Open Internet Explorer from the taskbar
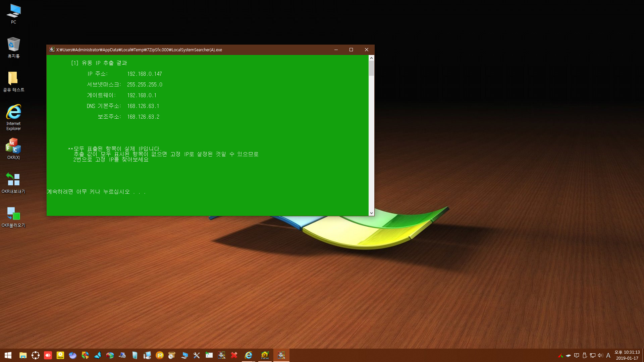Viewport: 644px width, 362px height. click(249, 355)
